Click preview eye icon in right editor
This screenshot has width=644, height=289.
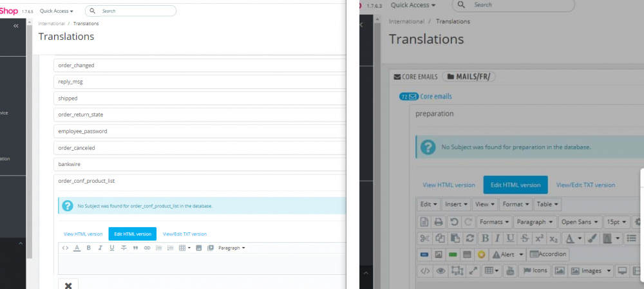(x=440, y=270)
